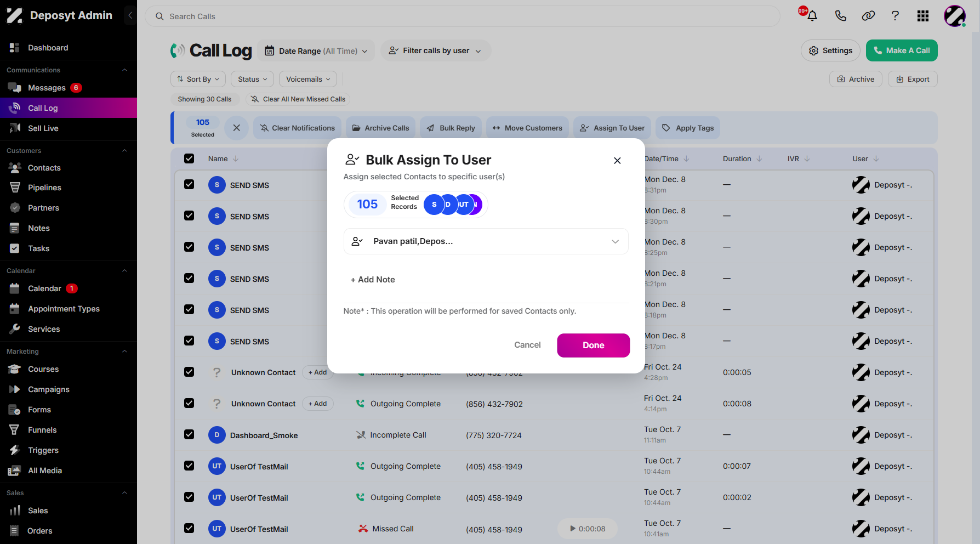Click the Dashboard_Smoke contact avatar
The width and height of the screenshot is (980, 544).
(217, 435)
